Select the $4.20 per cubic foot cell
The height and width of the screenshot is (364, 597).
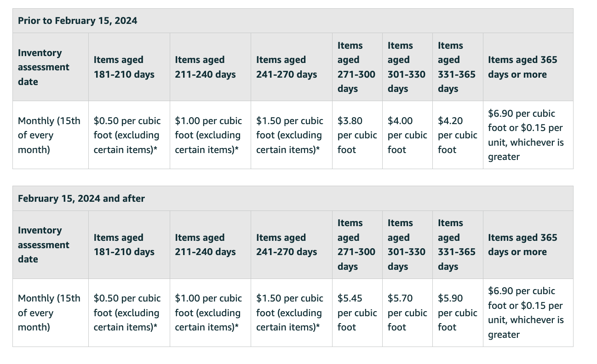458,135
